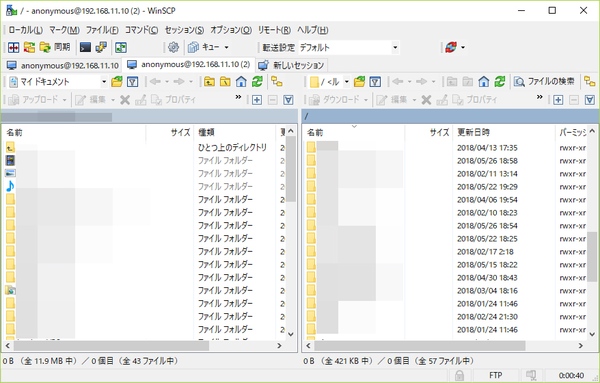
Task: Open 新しいセッション new session tab
Action: point(291,65)
